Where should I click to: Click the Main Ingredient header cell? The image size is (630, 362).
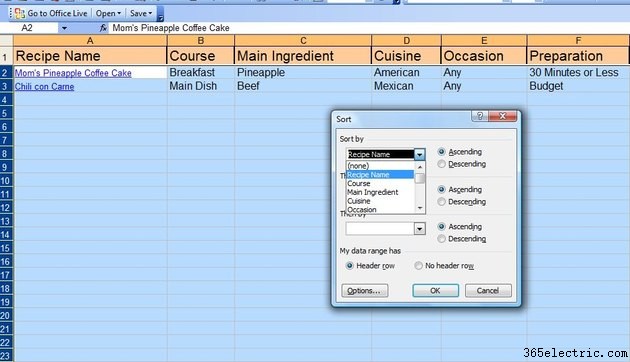tap(303, 56)
